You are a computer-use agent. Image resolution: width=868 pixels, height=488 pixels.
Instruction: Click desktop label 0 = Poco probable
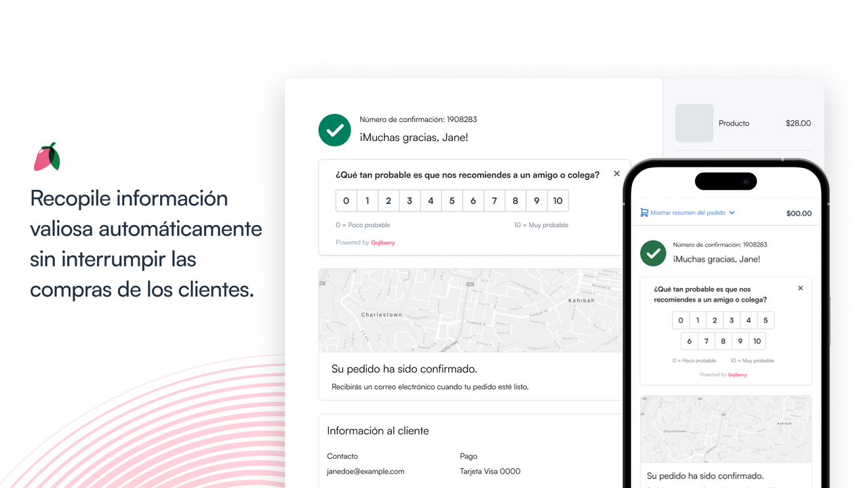(363, 225)
